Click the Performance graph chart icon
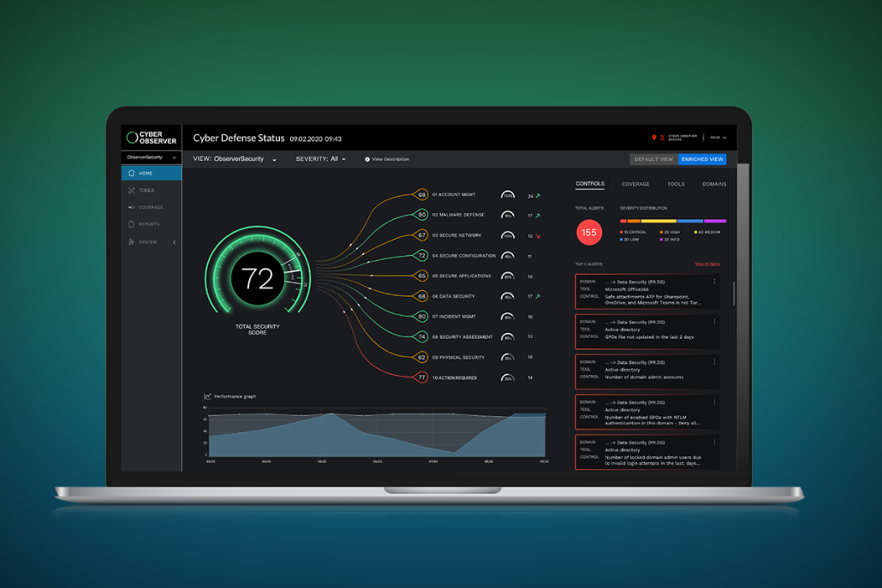The height and width of the screenshot is (588, 882). [207, 396]
